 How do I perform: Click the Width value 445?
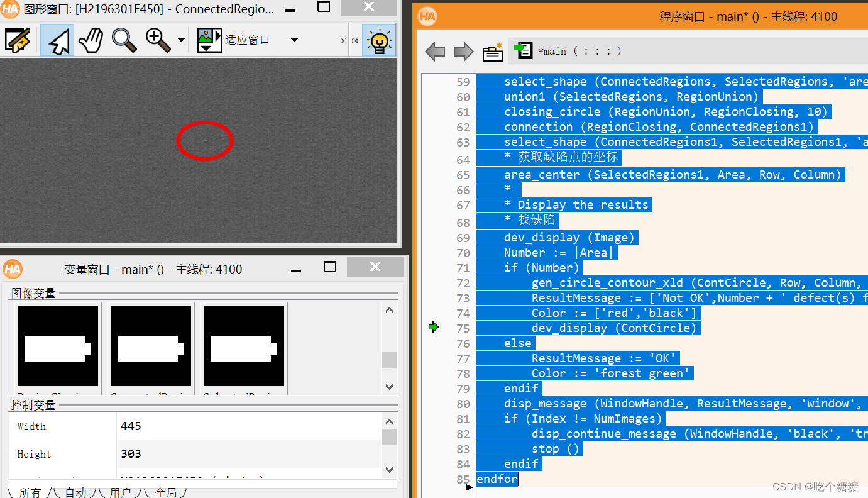pyautogui.click(x=131, y=426)
